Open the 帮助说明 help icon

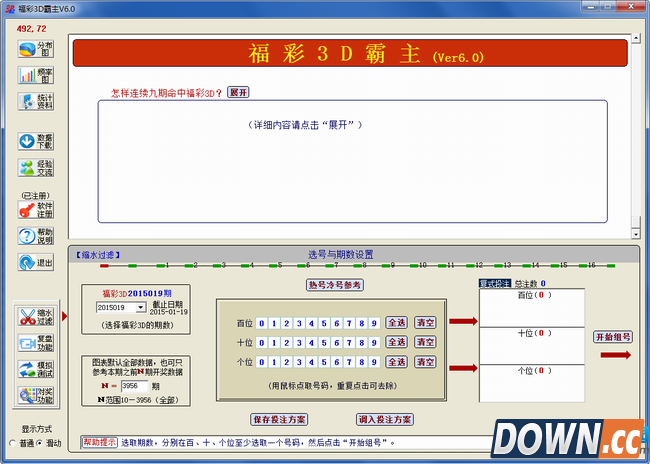[x=36, y=236]
